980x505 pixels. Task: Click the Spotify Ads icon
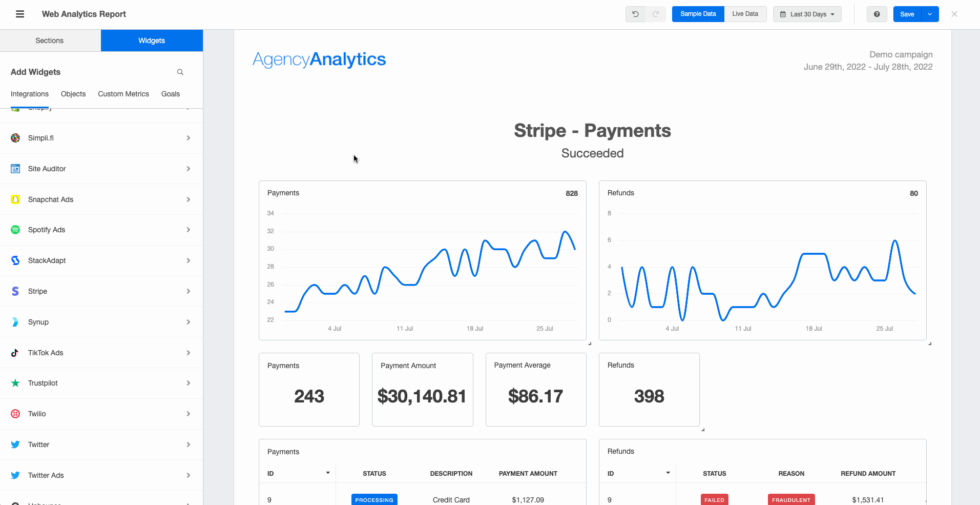click(15, 229)
